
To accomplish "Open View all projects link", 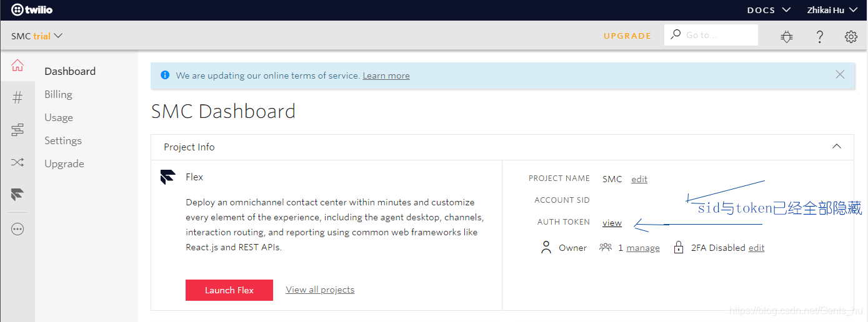I will click(320, 290).
